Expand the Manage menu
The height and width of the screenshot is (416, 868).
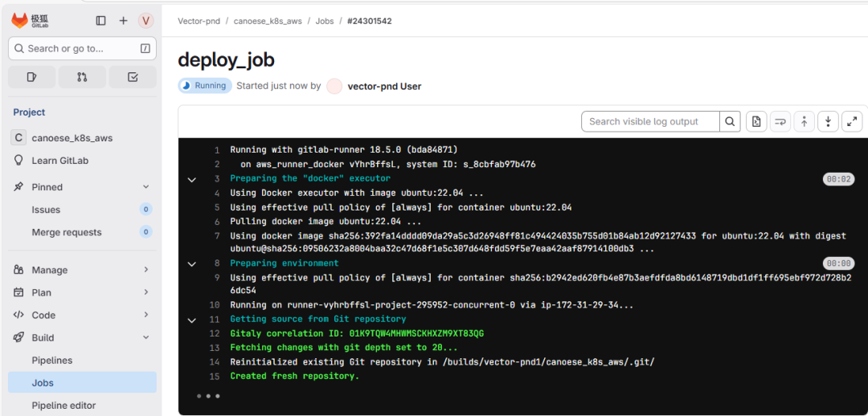tap(83, 270)
